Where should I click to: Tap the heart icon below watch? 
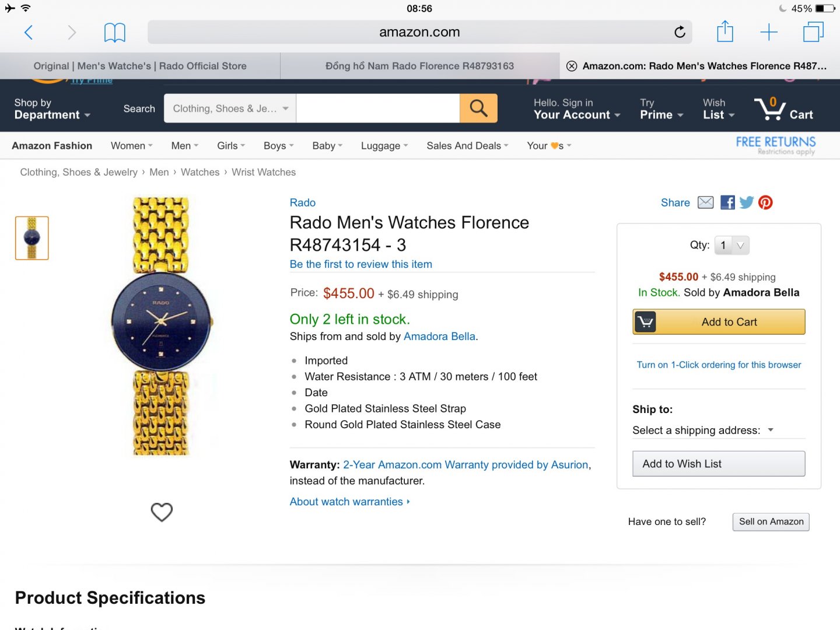point(162,512)
